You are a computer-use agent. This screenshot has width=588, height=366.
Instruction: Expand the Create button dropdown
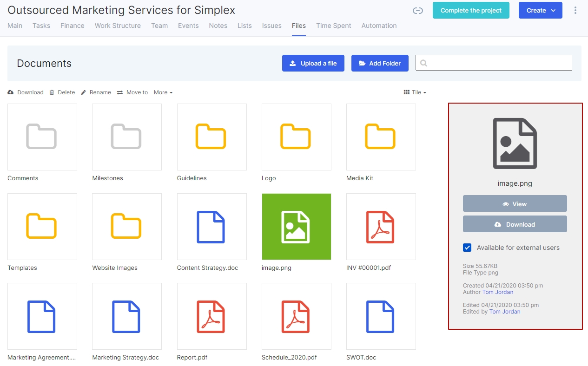(x=540, y=10)
